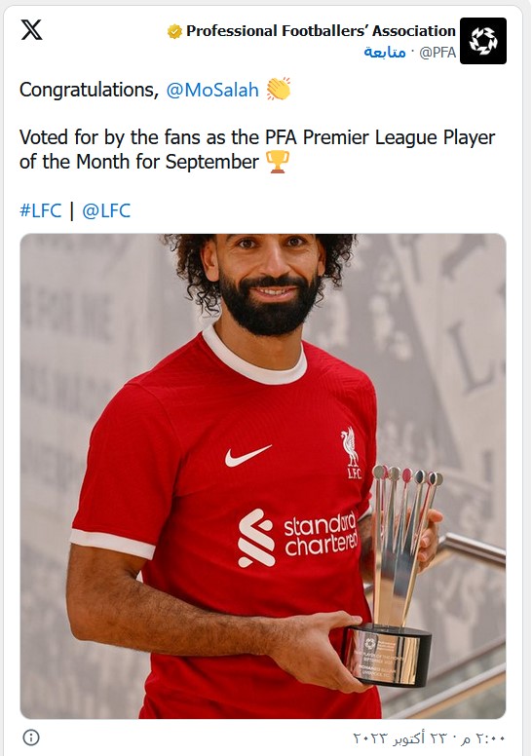Click the LFC crest on the jersey
The height and width of the screenshot is (756, 532).
(x=352, y=453)
